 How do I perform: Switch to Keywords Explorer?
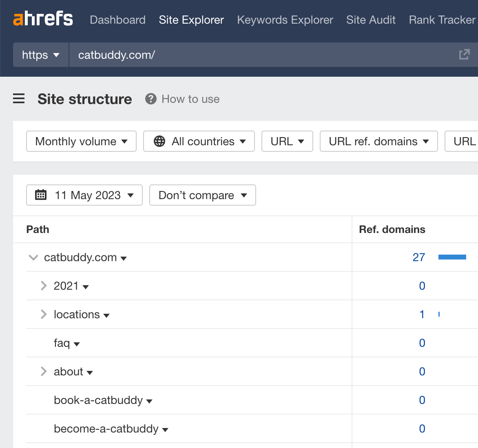coord(285,20)
